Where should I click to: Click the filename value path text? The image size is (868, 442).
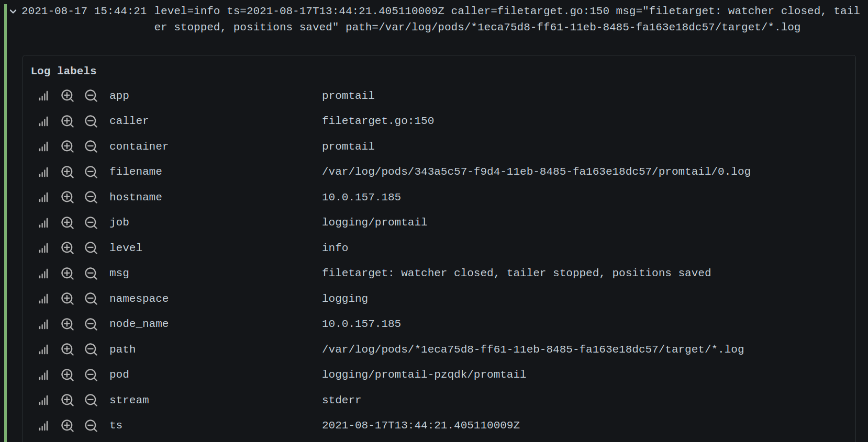coord(536,172)
